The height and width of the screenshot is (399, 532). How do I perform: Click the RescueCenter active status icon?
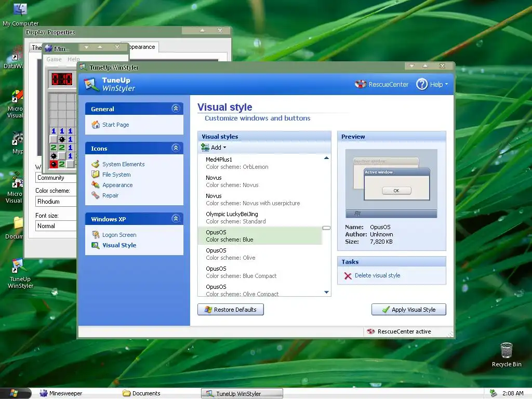coord(371,331)
